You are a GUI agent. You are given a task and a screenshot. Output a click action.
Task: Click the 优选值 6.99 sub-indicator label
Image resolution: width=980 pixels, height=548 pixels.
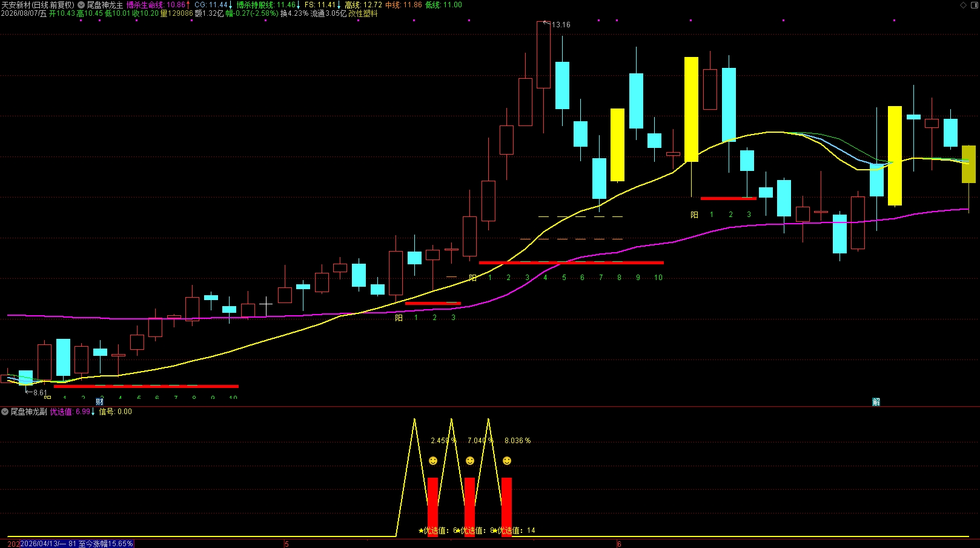[73, 412]
